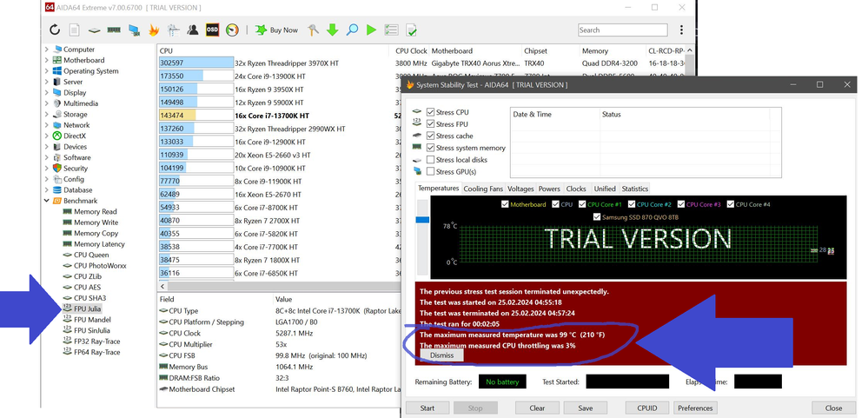
Task: Uncheck the CPU Core #1 graph checkbox
Action: click(582, 204)
